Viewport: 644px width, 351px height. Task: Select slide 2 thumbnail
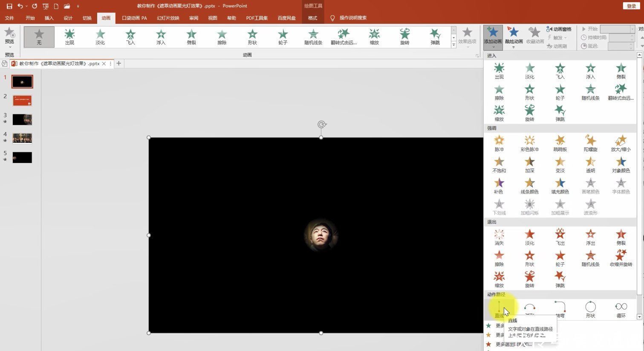coord(22,100)
